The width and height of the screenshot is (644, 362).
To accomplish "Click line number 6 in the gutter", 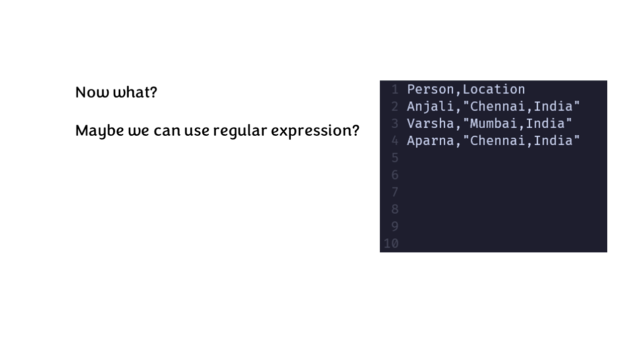I will [x=395, y=175].
